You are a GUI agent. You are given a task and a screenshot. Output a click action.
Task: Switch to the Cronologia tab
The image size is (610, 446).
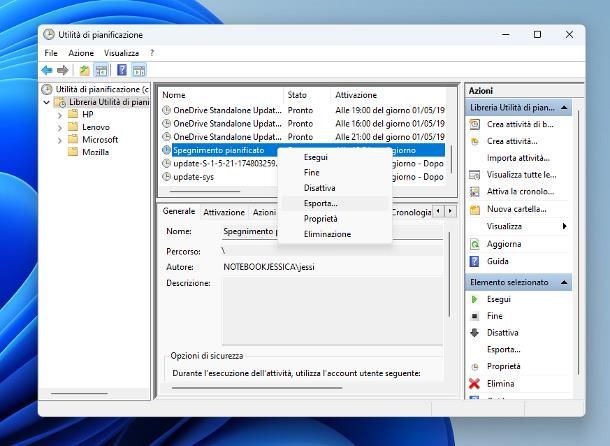pyautogui.click(x=411, y=212)
